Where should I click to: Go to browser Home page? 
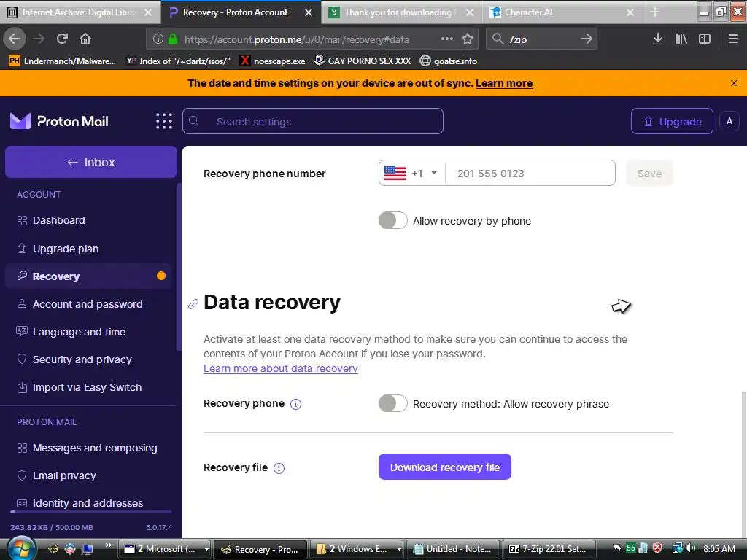85,39
